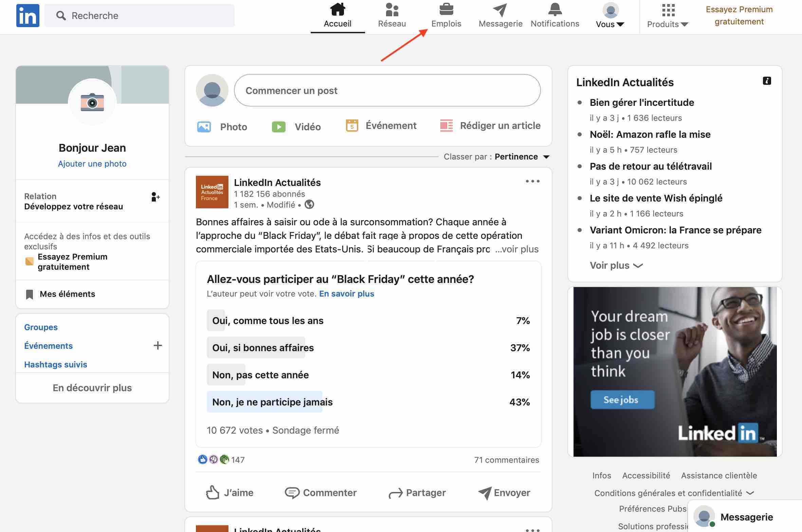The height and width of the screenshot is (532, 802).
Task: Add a Photo to a new post
Action: [x=222, y=127]
